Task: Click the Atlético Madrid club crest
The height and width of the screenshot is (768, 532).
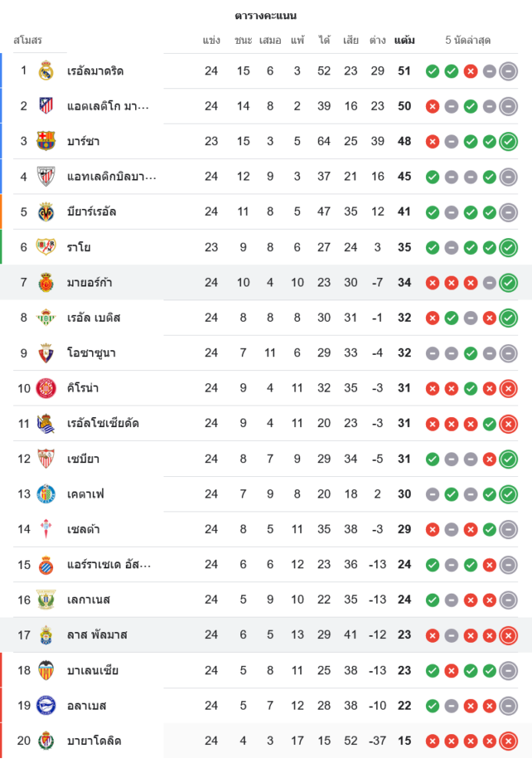Action: tap(46, 106)
